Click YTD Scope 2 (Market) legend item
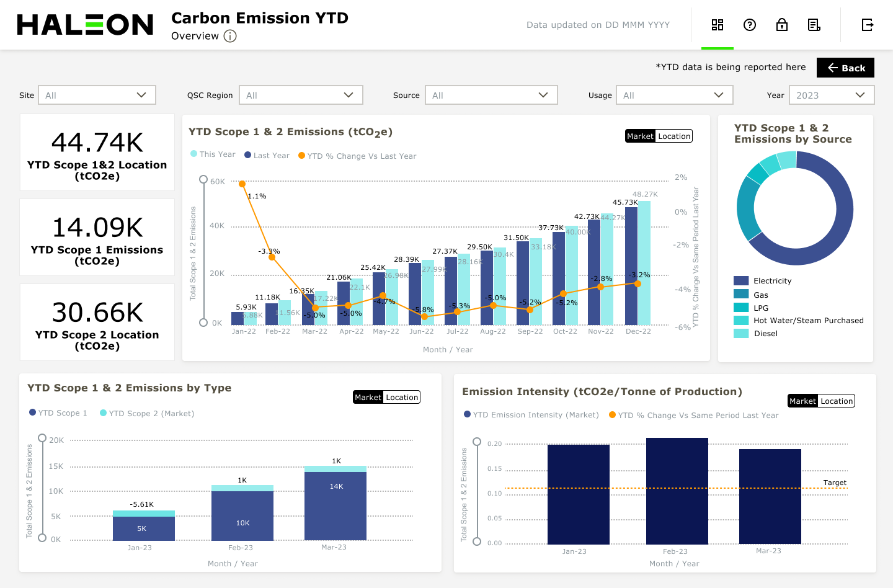 tap(147, 413)
